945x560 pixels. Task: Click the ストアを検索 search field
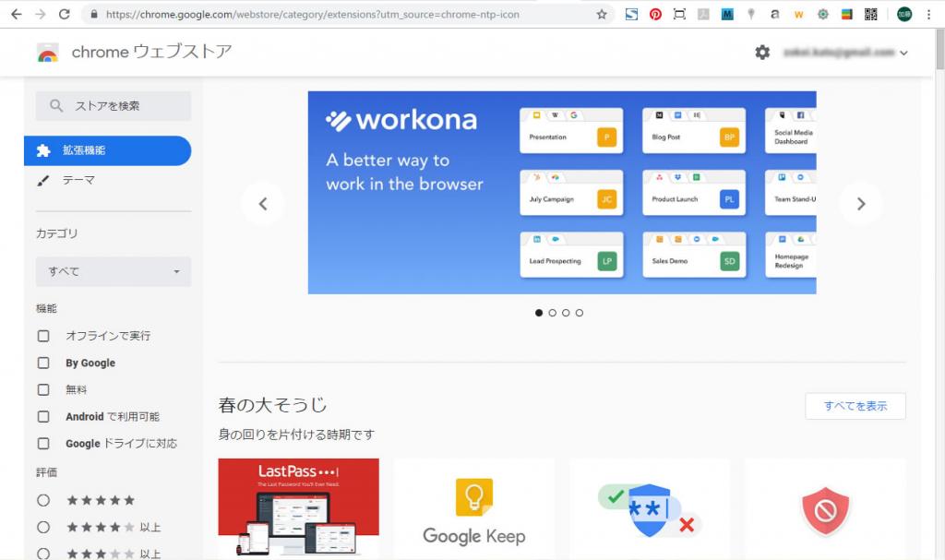coord(114,106)
